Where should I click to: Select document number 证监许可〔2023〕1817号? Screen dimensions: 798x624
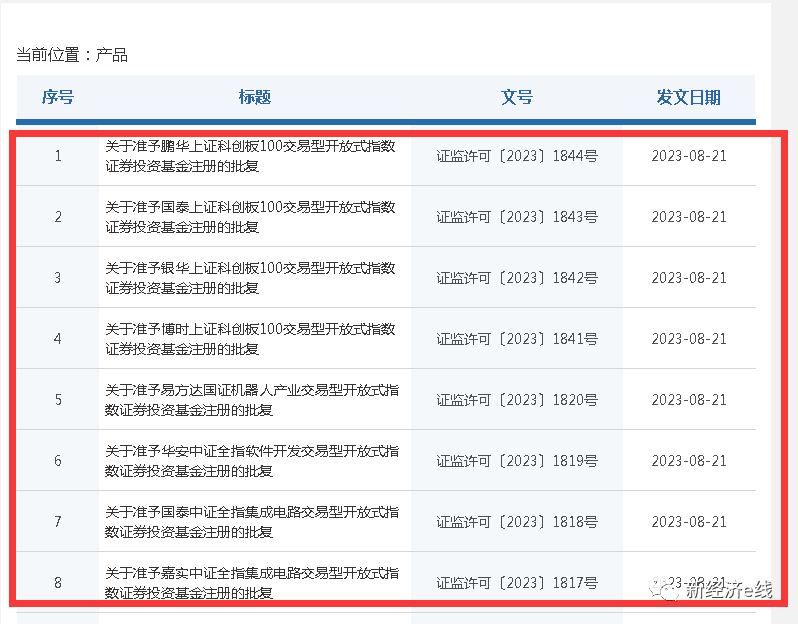517,583
